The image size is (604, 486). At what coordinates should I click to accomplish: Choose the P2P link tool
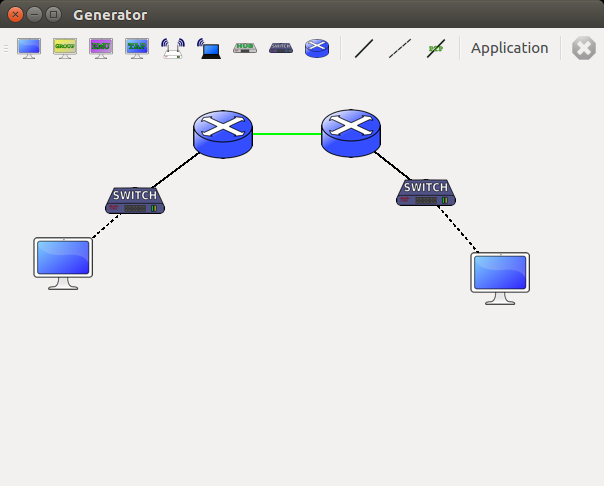pos(436,48)
